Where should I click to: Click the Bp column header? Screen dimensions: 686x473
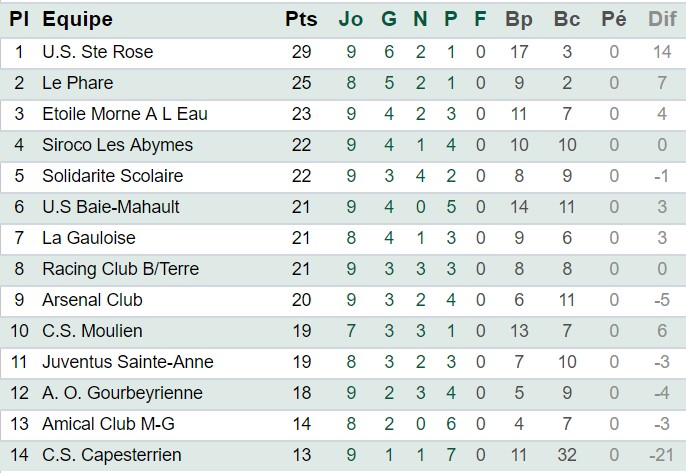(x=519, y=20)
